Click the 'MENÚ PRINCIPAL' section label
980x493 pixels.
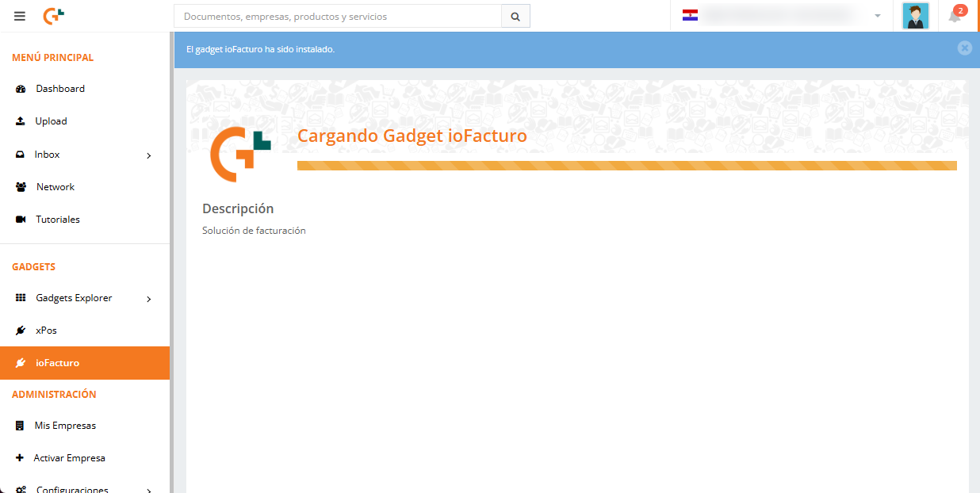[x=52, y=58]
